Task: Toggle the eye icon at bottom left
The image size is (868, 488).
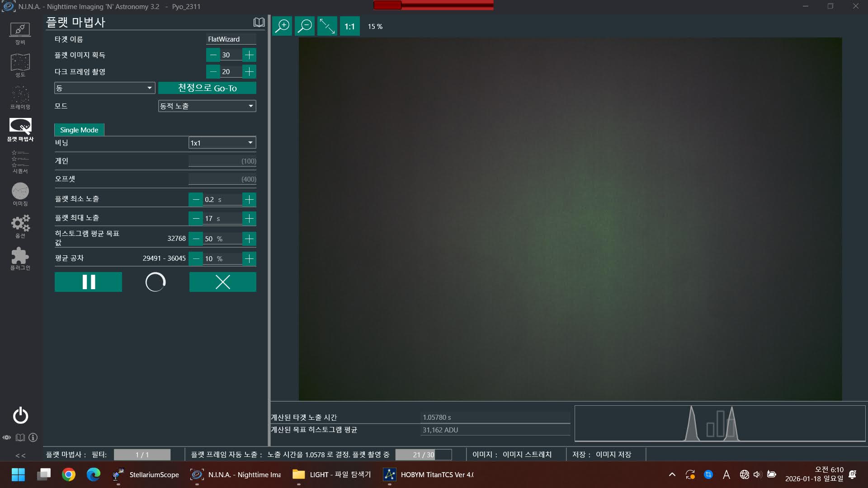Action: pos(7,437)
